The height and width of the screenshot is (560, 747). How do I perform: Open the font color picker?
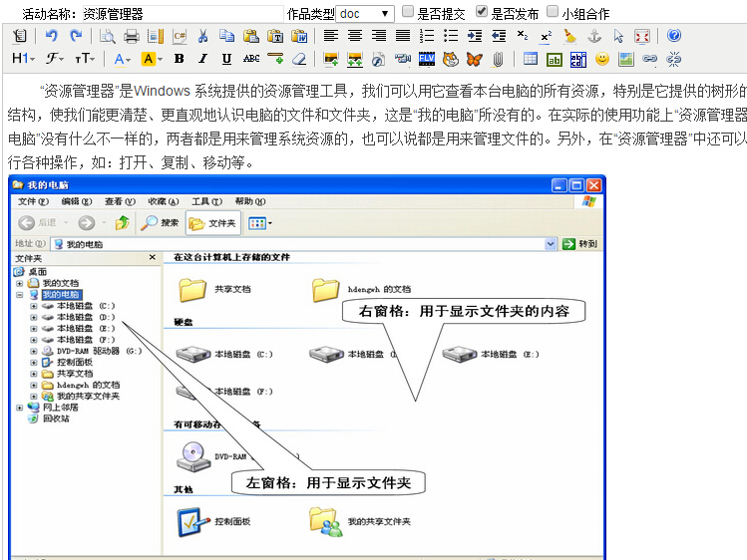pos(123,59)
